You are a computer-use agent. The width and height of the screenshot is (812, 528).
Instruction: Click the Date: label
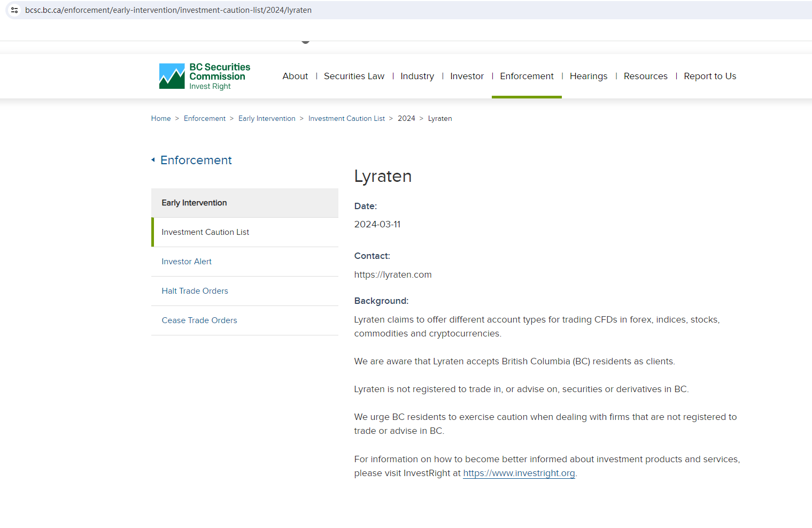[x=366, y=206]
